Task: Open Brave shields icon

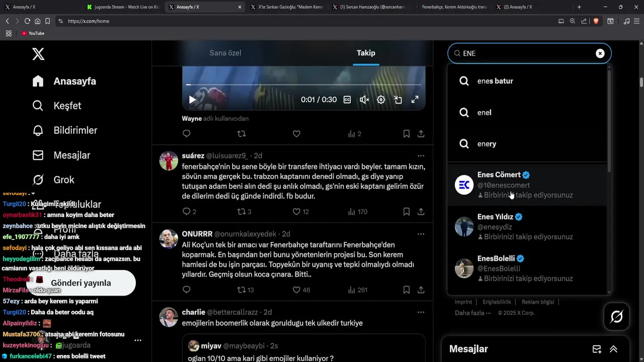Action: (x=596, y=21)
